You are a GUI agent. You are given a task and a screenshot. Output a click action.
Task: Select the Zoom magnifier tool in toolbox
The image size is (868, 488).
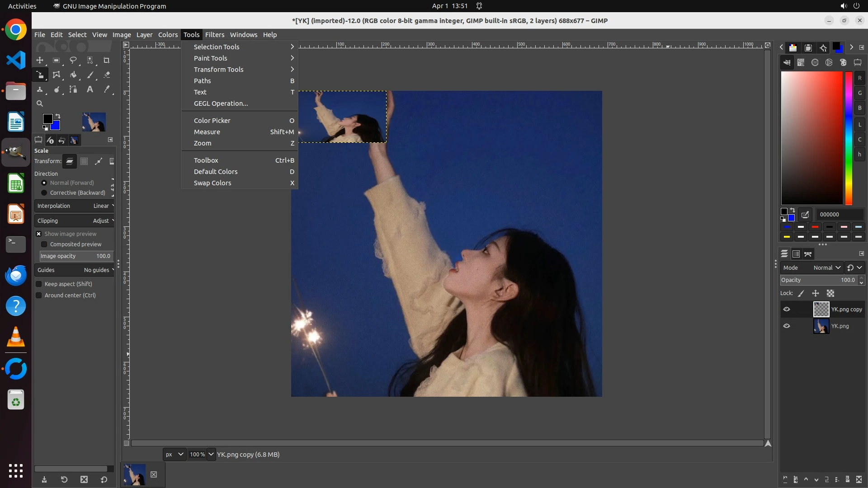point(40,103)
